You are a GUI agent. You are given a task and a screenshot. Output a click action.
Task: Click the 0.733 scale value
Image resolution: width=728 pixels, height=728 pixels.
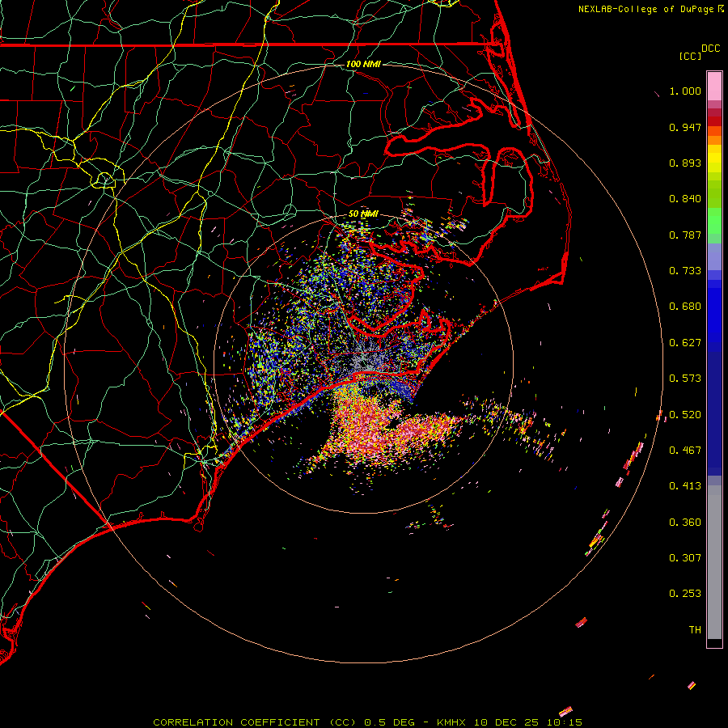[685, 271]
